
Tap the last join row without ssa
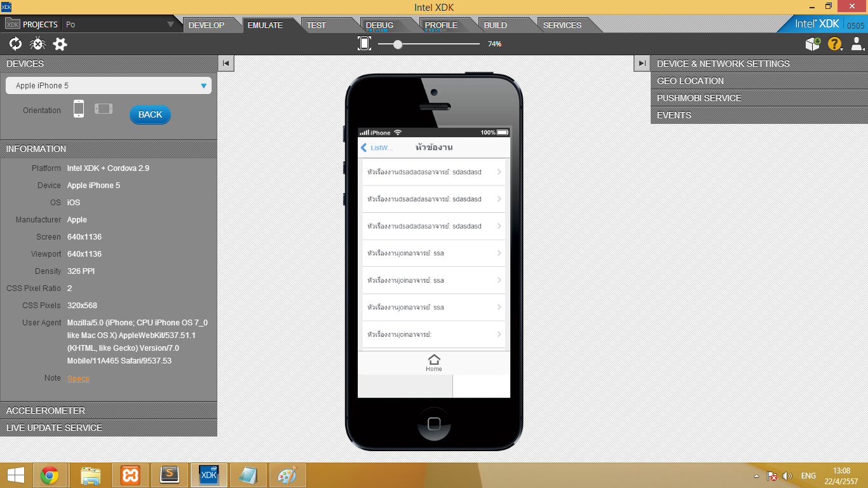point(434,334)
